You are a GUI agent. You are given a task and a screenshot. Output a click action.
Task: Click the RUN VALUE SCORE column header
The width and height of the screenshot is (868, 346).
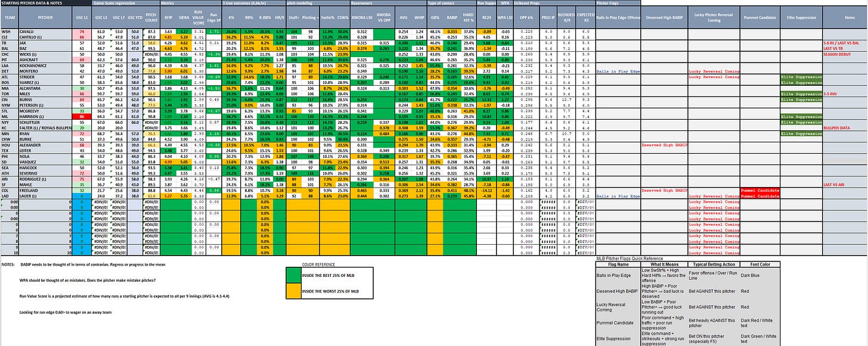(200, 18)
